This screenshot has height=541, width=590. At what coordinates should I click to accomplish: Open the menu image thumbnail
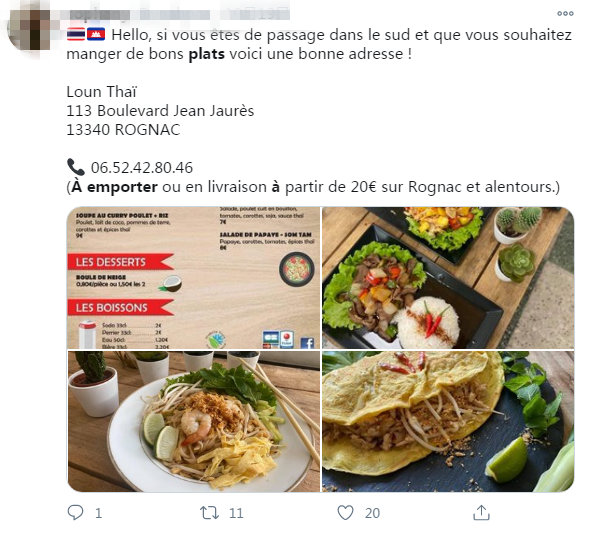(x=193, y=278)
